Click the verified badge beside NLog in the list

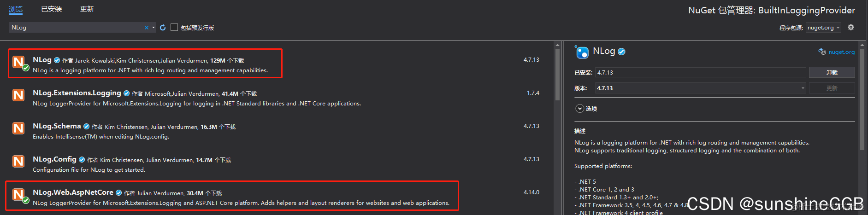coord(57,60)
